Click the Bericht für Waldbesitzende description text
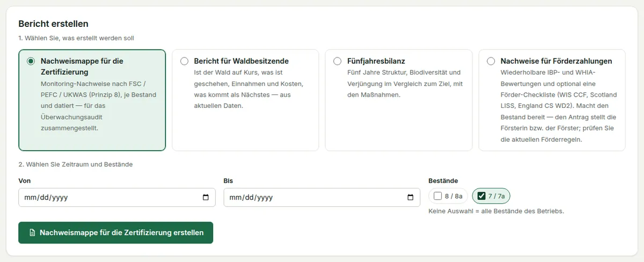The width and height of the screenshot is (644, 262). [249, 89]
